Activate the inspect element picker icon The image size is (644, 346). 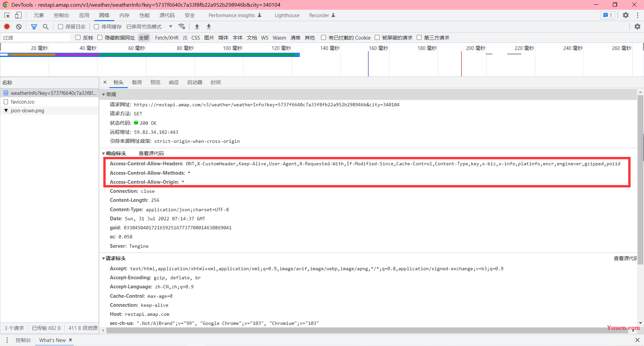(x=7, y=15)
